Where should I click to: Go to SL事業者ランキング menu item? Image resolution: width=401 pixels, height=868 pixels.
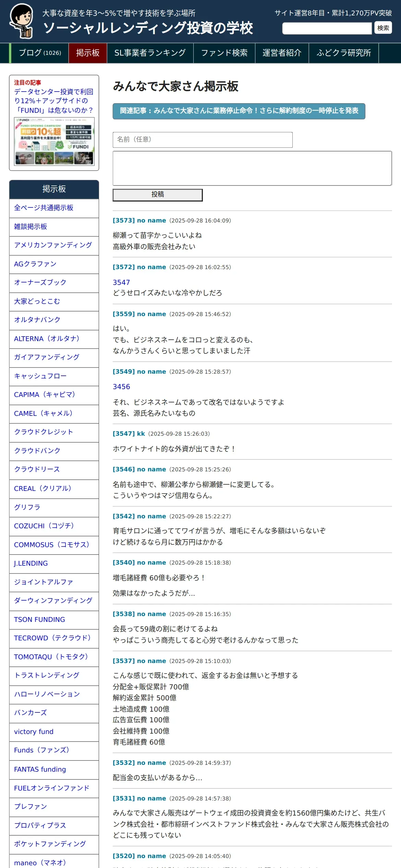(x=150, y=53)
